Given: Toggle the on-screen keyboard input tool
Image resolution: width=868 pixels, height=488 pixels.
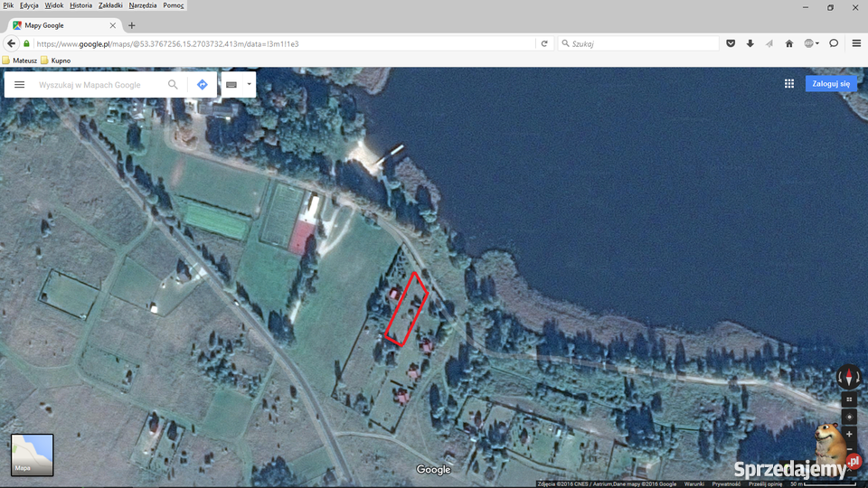Looking at the screenshot, I should pyautogui.click(x=231, y=85).
